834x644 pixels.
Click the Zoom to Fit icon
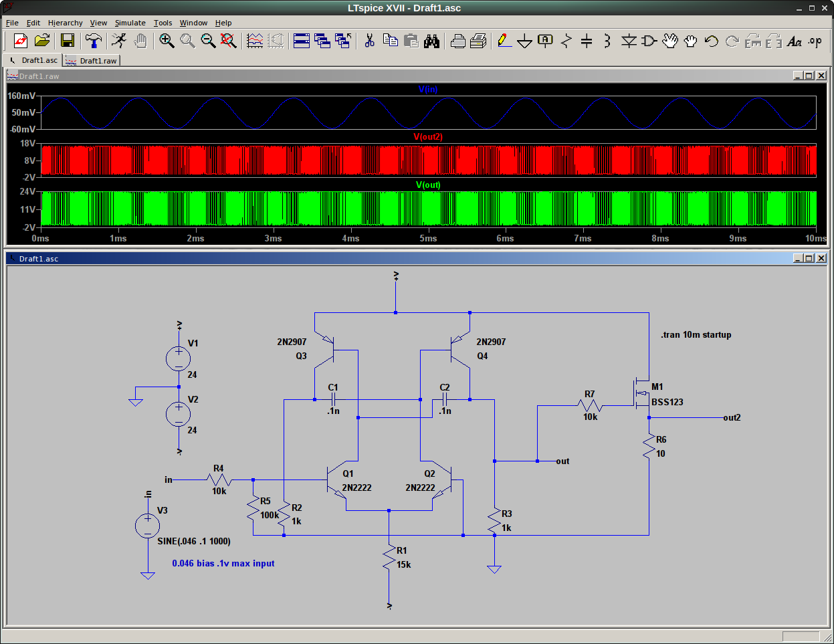[x=229, y=41]
